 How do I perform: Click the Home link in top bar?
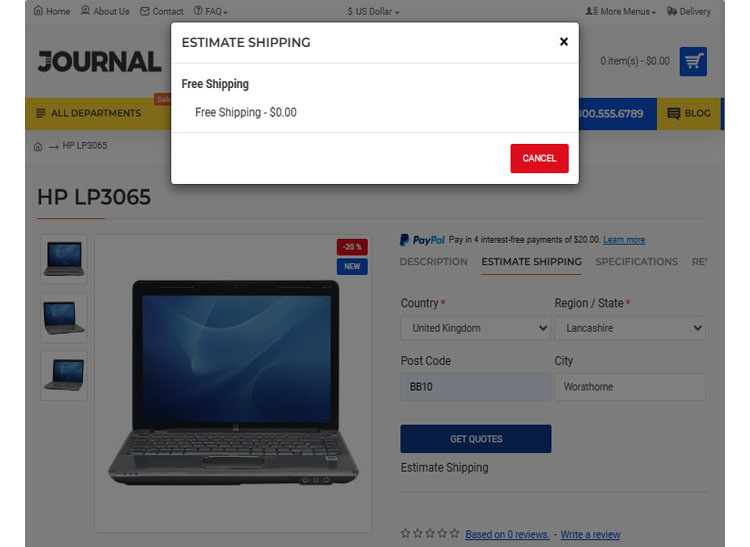click(x=52, y=11)
